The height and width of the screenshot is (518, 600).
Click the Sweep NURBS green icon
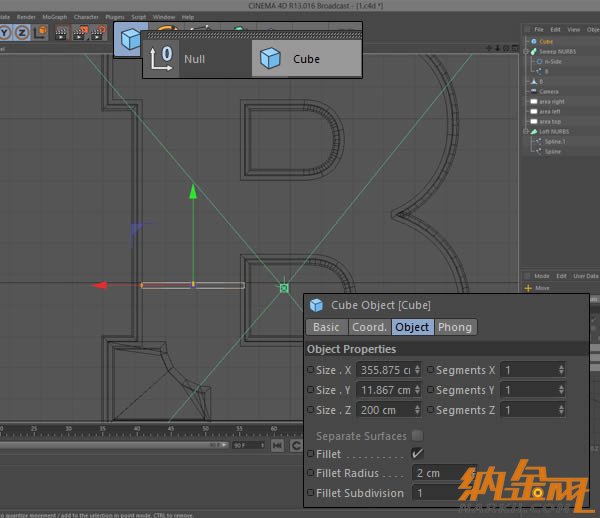tap(534, 51)
